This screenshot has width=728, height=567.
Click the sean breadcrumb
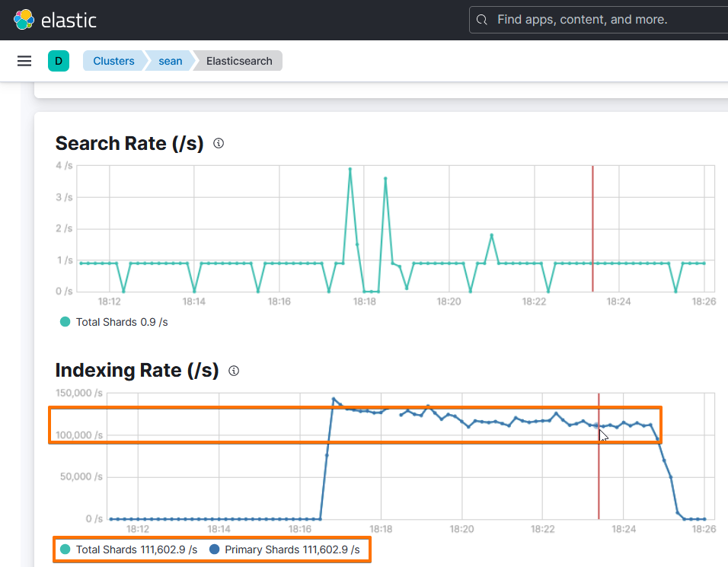(171, 61)
